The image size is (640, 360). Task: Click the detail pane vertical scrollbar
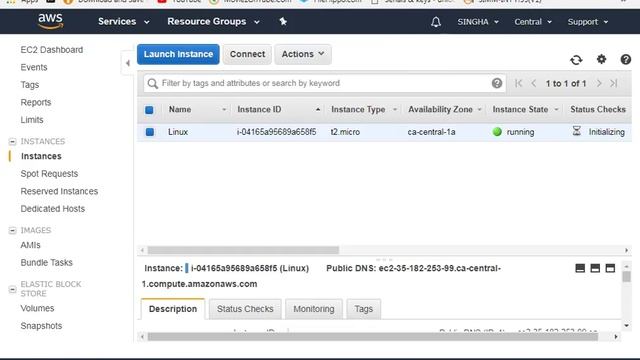tap(627, 277)
